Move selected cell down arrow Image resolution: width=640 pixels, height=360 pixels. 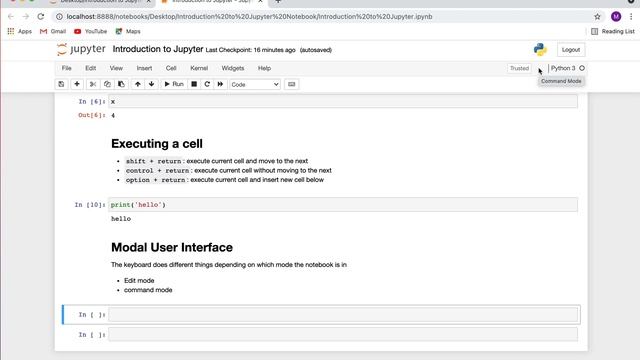tap(151, 84)
